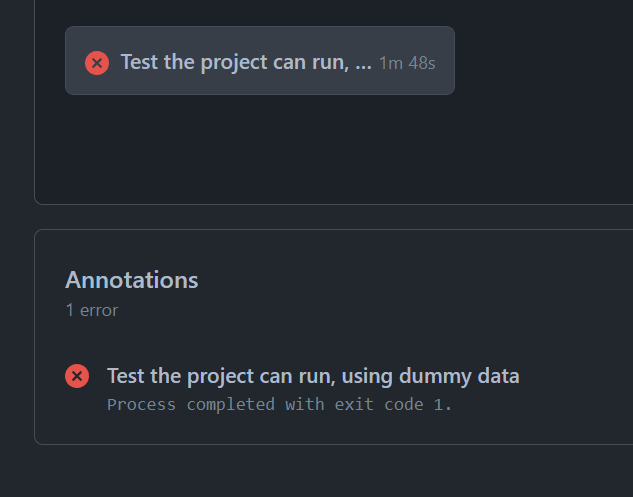This screenshot has width=633, height=497.
Task: Click the ellipsis in the truncated job name
Action: 363,62
